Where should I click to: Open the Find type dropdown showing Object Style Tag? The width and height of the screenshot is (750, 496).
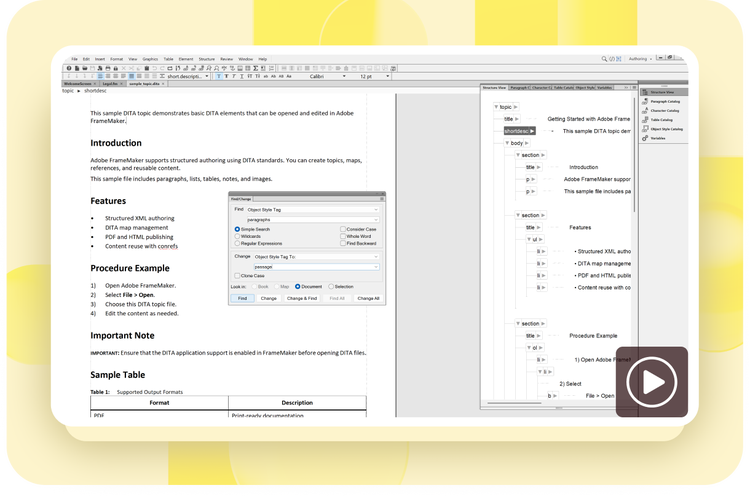tap(313, 209)
